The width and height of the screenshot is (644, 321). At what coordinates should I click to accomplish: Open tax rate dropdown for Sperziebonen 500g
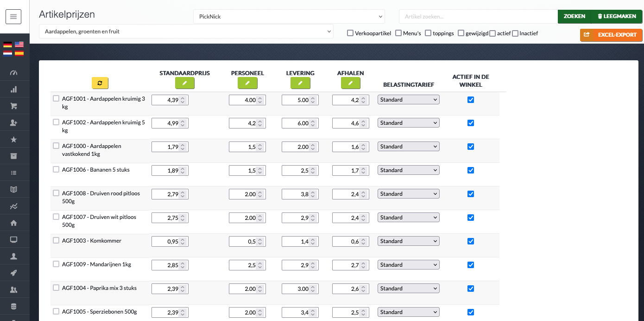click(x=409, y=312)
